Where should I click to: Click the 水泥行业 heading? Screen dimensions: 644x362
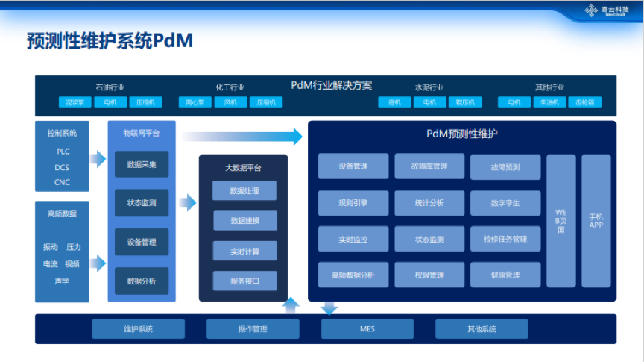coord(429,87)
